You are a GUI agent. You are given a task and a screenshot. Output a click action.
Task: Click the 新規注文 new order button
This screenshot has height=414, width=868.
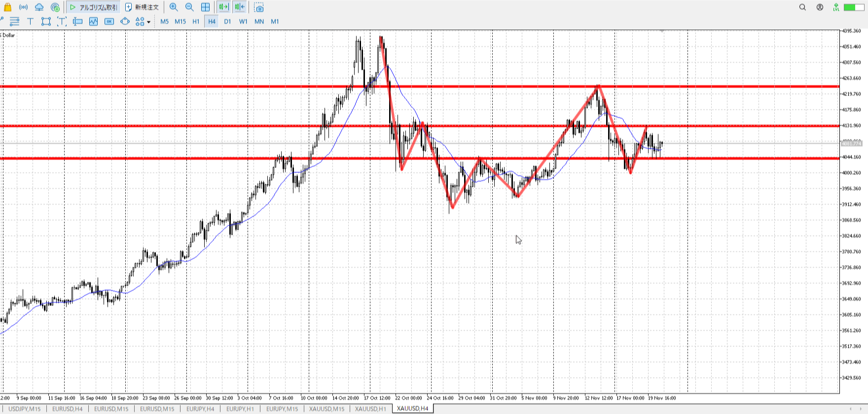tap(142, 7)
